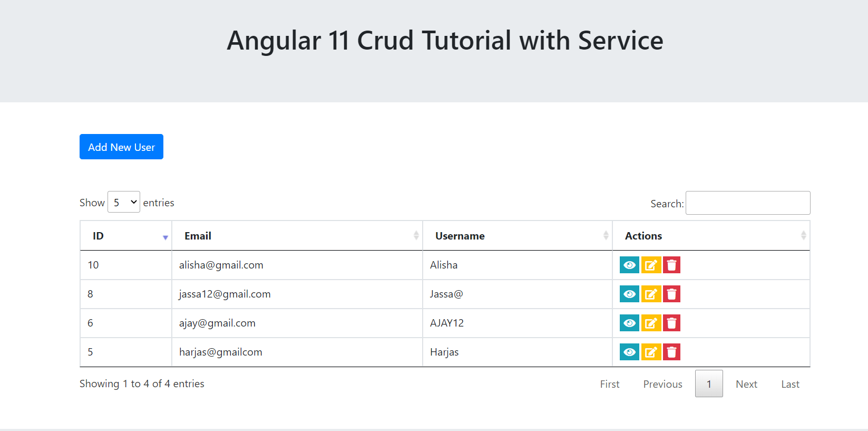Go to the Next page
Image resolution: width=868 pixels, height=431 pixels.
(746, 384)
